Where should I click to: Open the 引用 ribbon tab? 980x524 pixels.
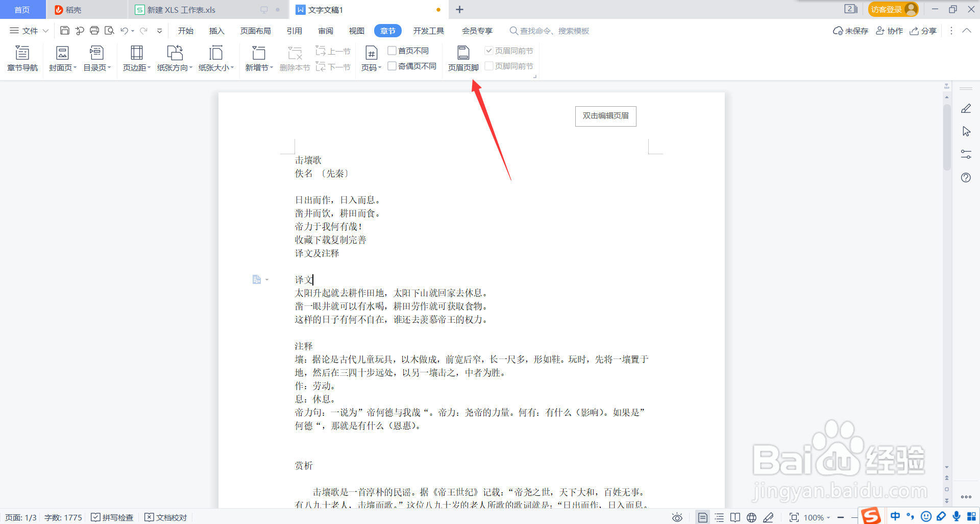coord(295,31)
